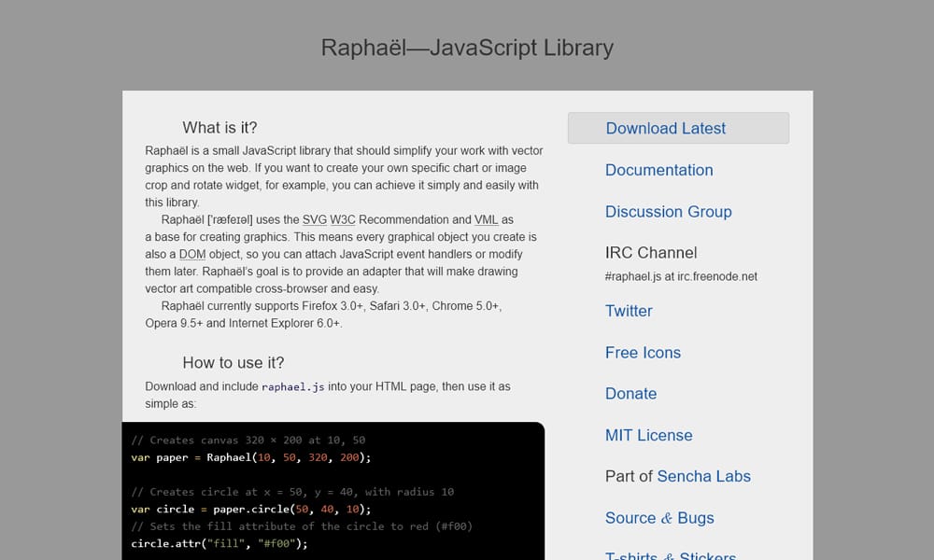Click the '// Creates circle at x = 50' comment
The width and height of the screenshot is (934, 560).
[x=292, y=492]
